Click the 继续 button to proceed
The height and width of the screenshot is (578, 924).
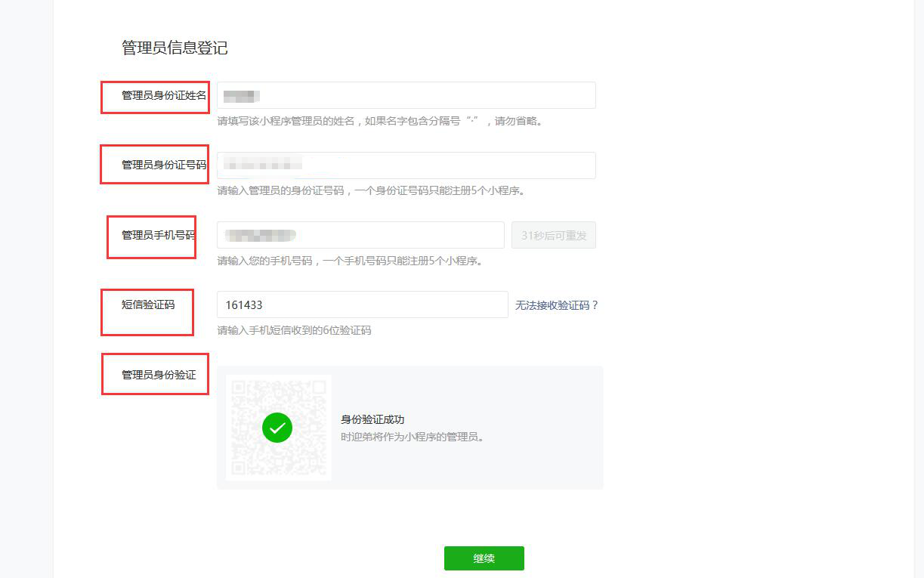[x=484, y=558]
